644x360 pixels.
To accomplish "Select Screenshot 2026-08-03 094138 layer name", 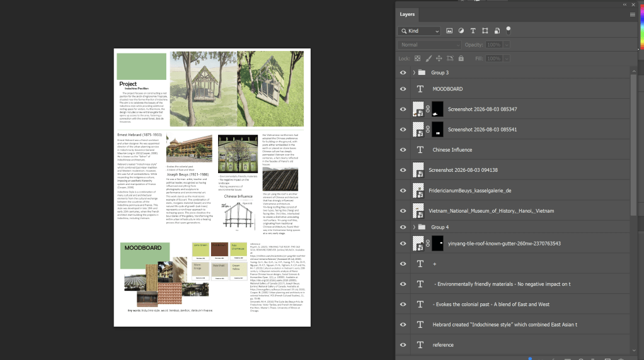I will tap(463, 170).
